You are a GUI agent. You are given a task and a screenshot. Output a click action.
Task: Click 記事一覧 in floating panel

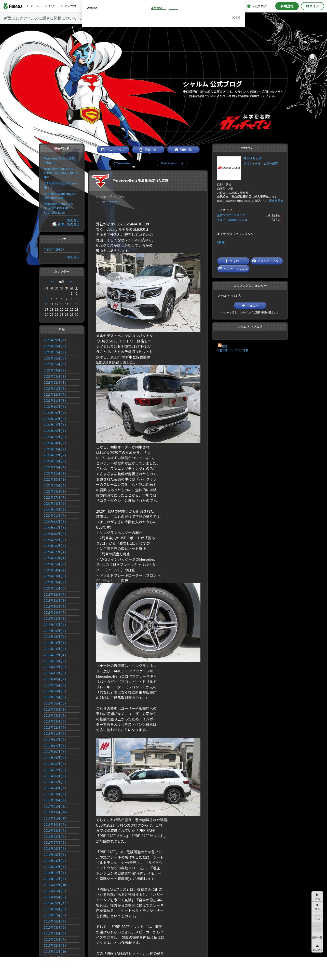click(x=317, y=938)
